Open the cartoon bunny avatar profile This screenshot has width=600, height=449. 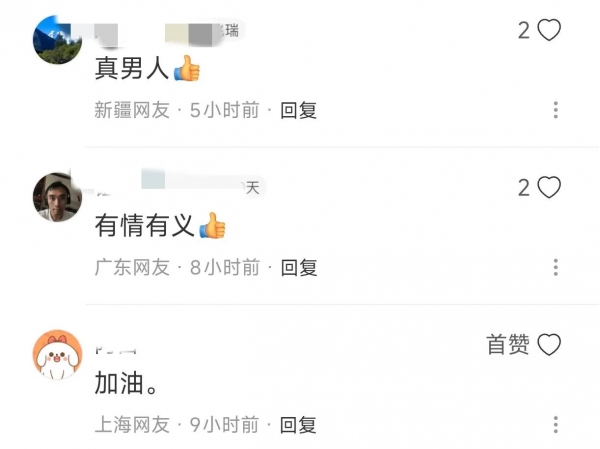(x=57, y=354)
